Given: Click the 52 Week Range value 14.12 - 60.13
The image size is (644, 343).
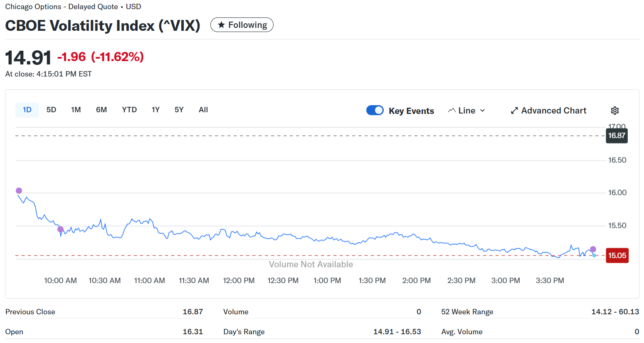Looking at the screenshot, I should click(615, 312).
